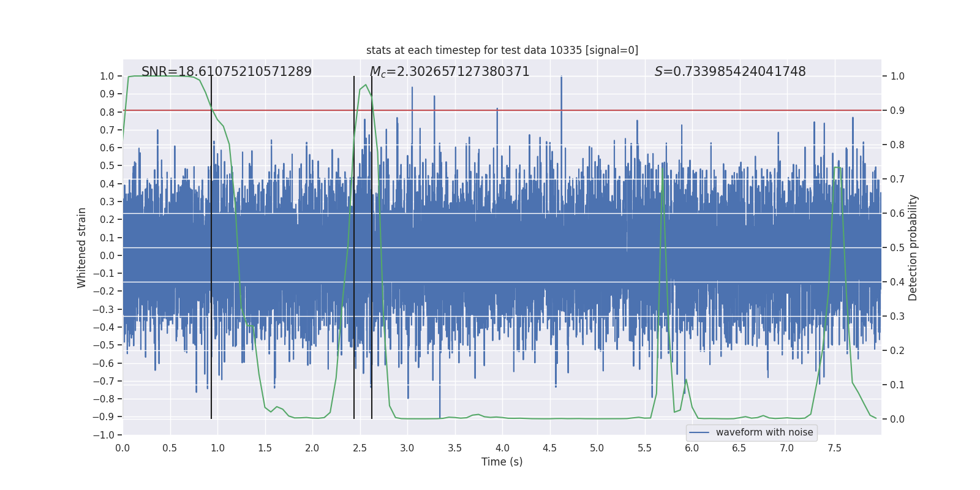Click the Detection probability tick label 0.5
Viewport: 980px width, 490px height.
click(x=897, y=248)
